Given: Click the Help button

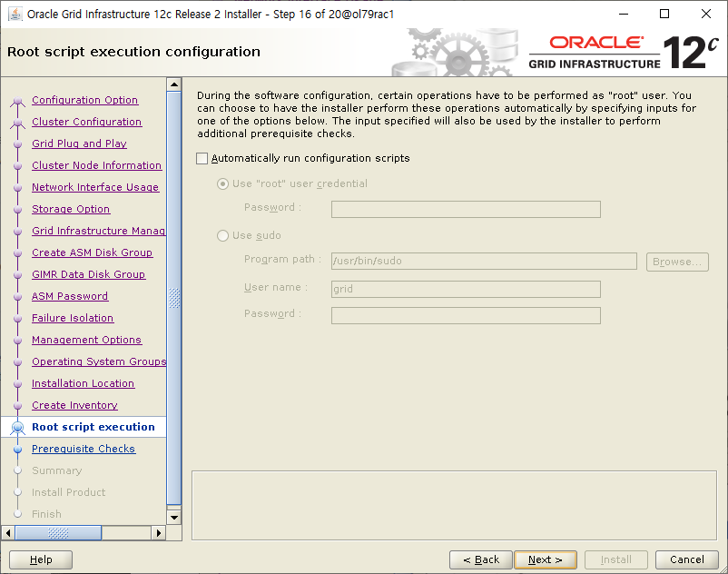Looking at the screenshot, I should [41, 559].
